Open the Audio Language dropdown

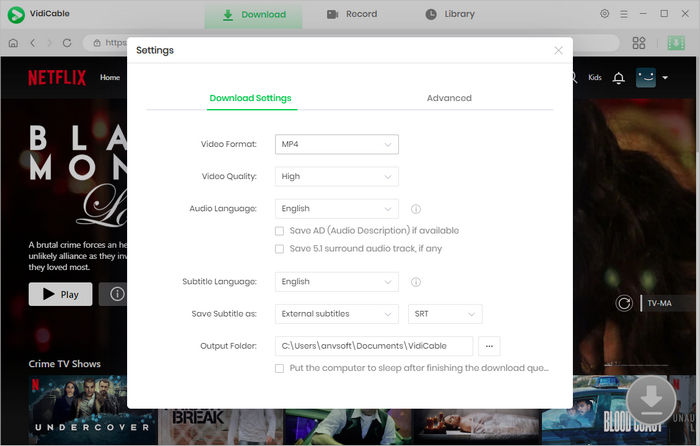point(337,208)
